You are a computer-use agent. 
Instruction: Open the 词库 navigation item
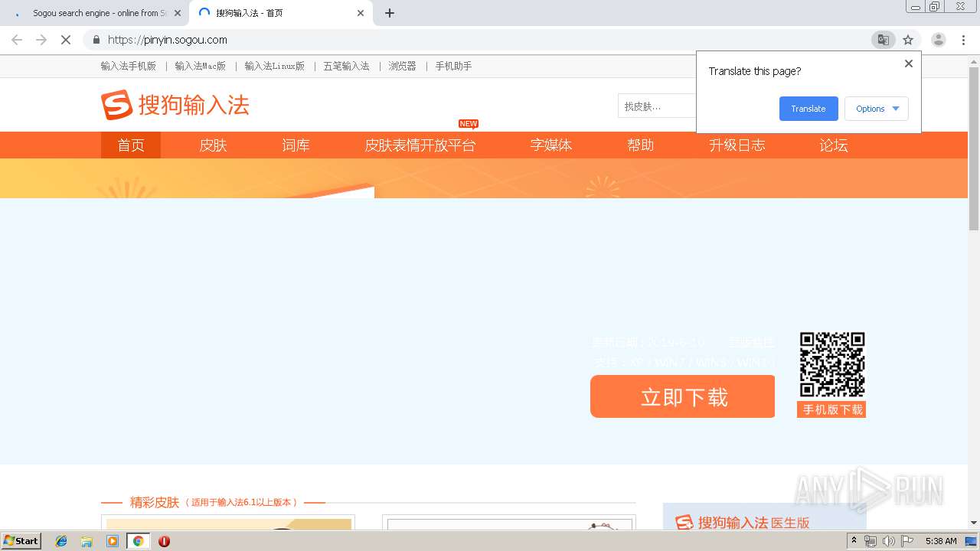pos(296,145)
